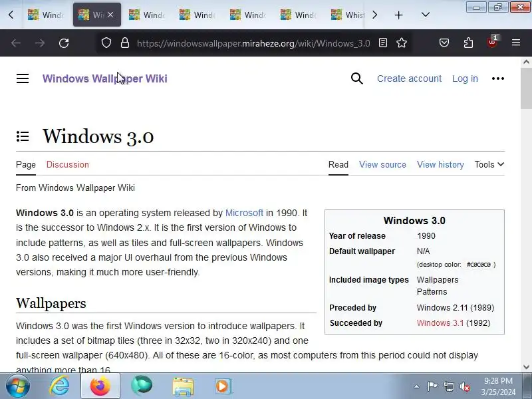Open the more options ellipsis menu

(497, 78)
